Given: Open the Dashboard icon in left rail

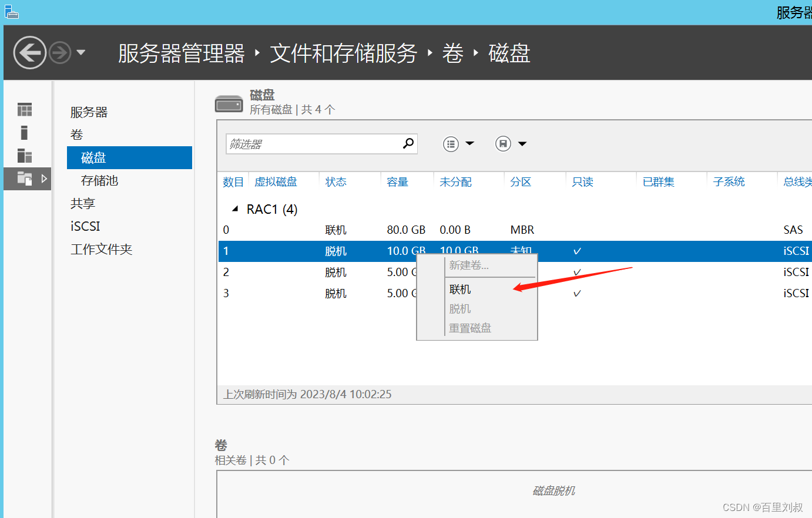Looking at the screenshot, I should [25, 109].
